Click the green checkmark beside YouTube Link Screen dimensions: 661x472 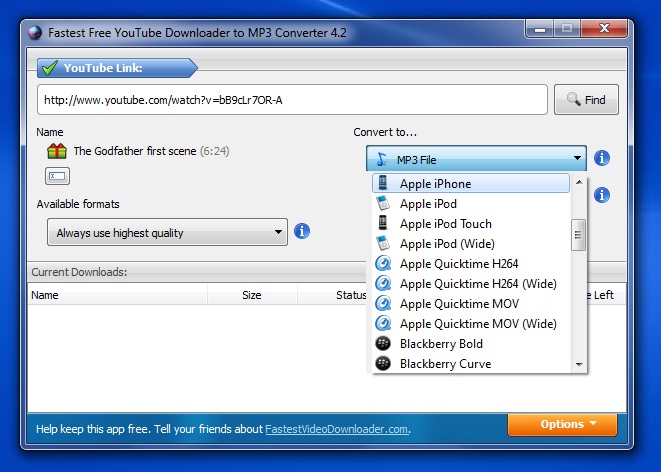point(50,68)
